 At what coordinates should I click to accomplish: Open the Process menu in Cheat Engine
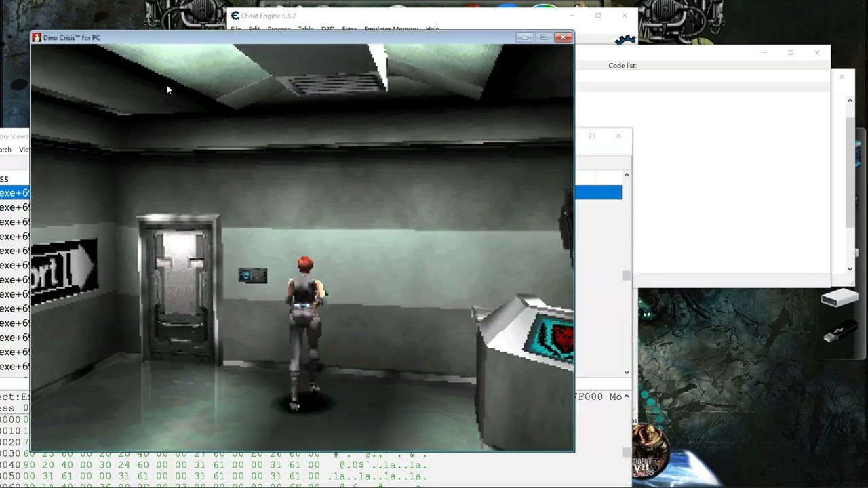(279, 29)
